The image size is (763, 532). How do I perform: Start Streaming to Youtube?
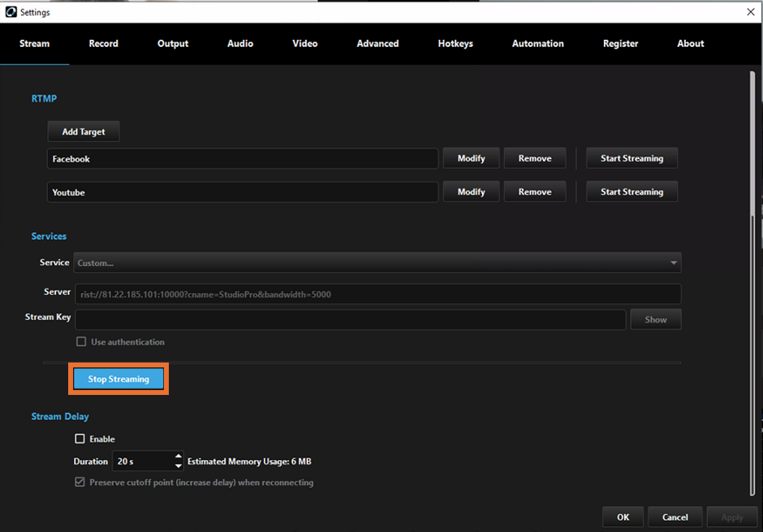pos(632,191)
